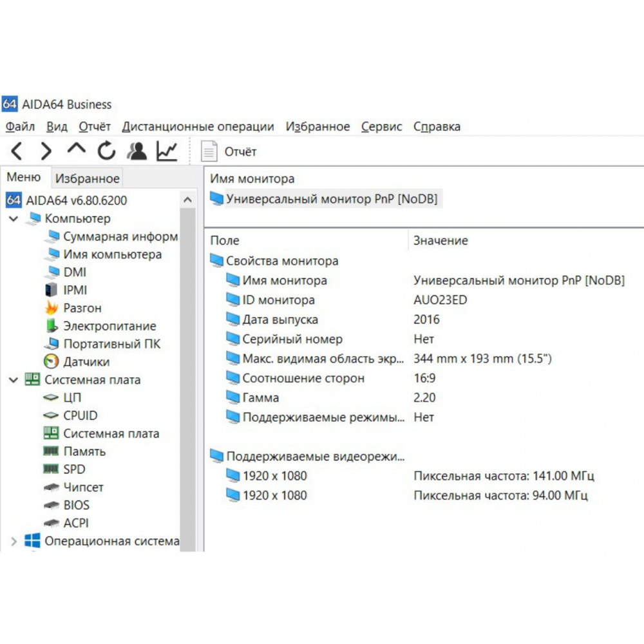
Task: Click the Отчёт report document icon
Action: click(x=209, y=151)
